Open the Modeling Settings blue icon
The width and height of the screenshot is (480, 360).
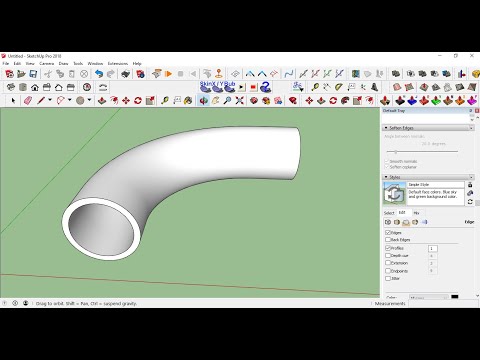[x=424, y=222]
